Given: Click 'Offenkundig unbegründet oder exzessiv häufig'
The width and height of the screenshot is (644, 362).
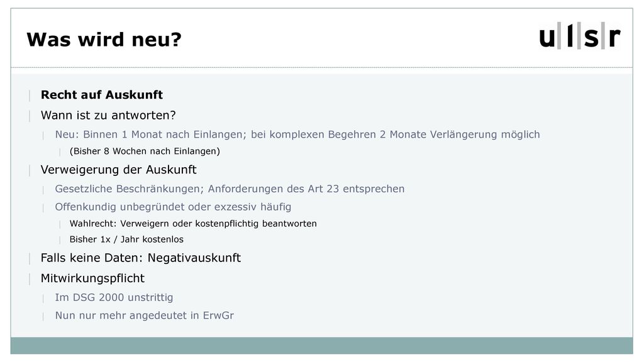Looking at the screenshot, I should [x=173, y=207].
